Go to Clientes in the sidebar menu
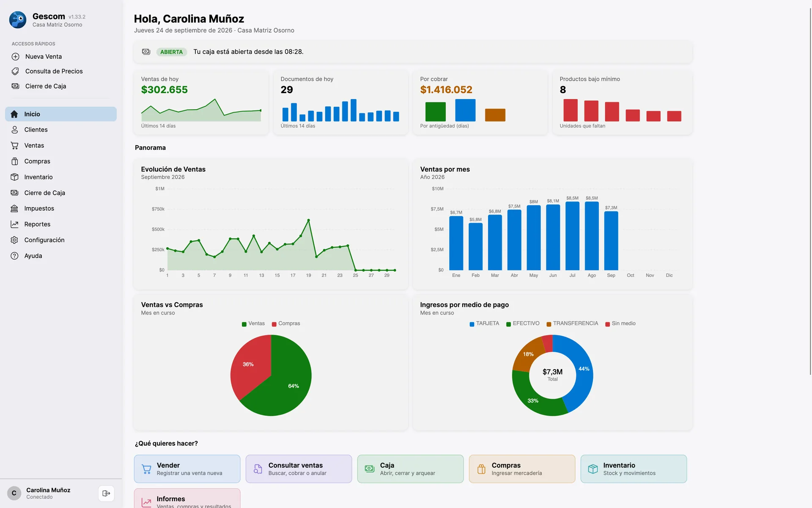Image resolution: width=812 pixels, height=508 pixels. pos(61,130)
